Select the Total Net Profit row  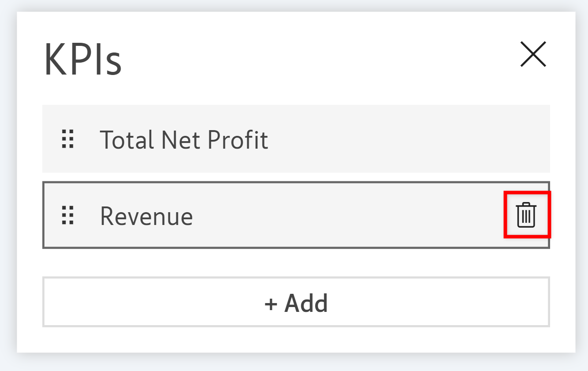[353, 139]
